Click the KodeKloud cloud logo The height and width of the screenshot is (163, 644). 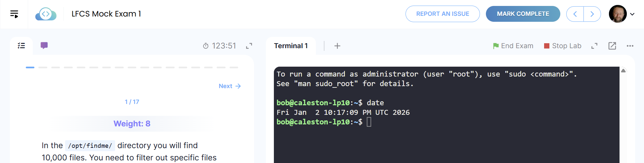click(46, 14)
